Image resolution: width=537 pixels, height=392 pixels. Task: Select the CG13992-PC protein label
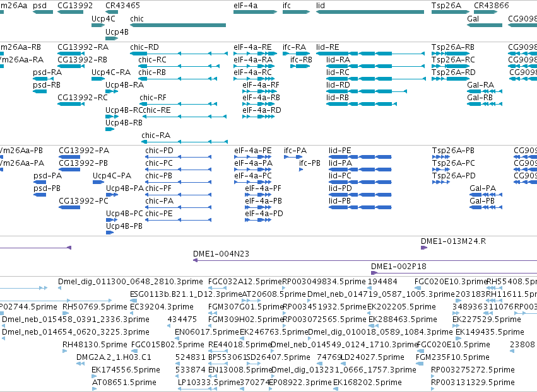pyautogui.click(x=83, y=201)
